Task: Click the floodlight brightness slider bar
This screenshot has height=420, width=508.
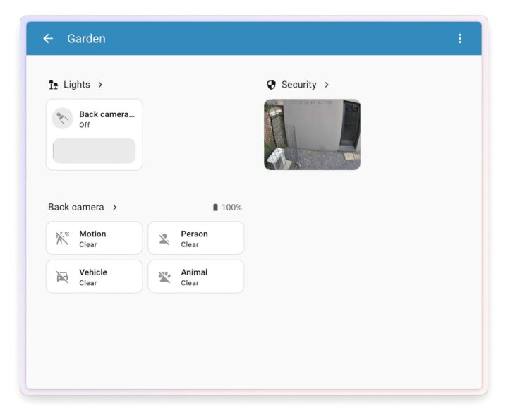Action: coord(95,151)
